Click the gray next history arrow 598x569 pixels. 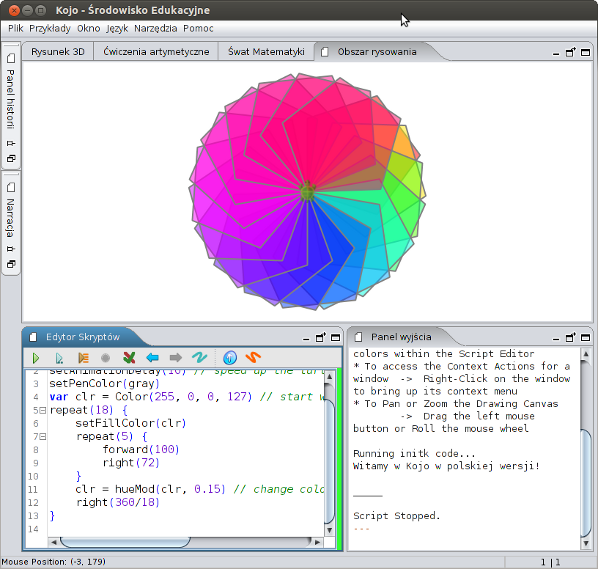coord(176,358)
